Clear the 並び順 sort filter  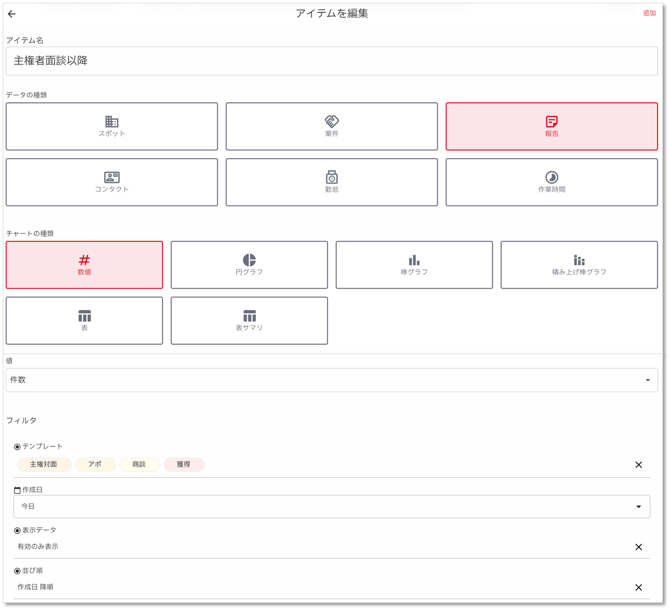pyautogui.click(x=638, y=588)
